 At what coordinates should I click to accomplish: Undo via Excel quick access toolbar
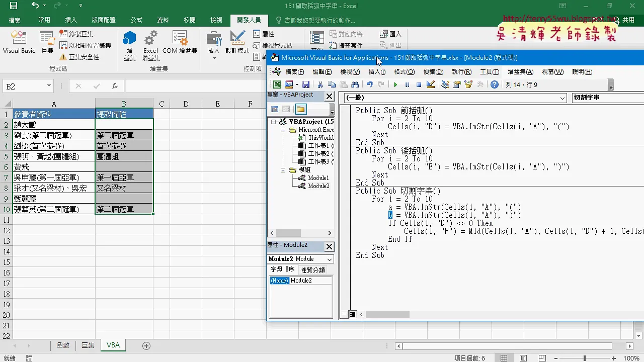coord(35,6)
